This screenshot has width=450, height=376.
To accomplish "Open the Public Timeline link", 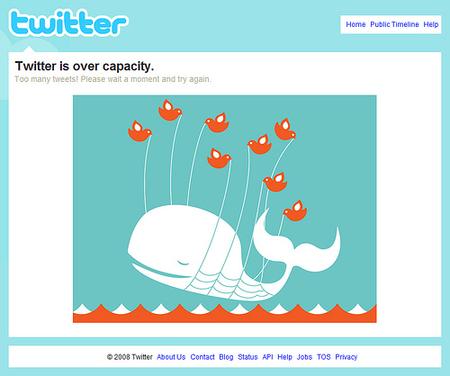I will (394, 24).
